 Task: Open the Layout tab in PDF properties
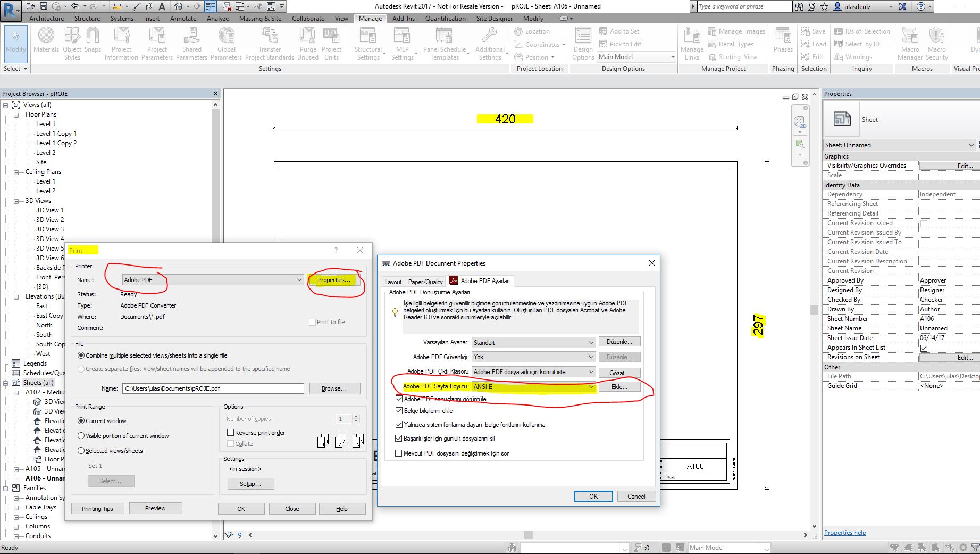[x=393, y=282]
